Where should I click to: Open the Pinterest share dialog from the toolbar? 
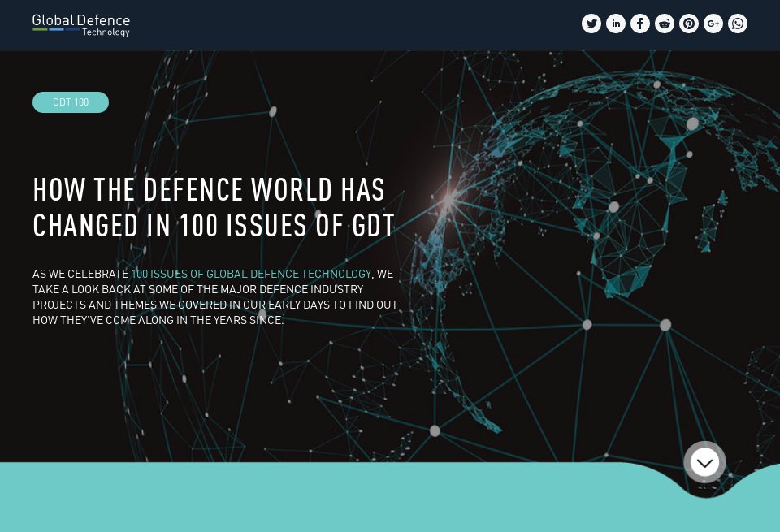(x=689, y=24)
